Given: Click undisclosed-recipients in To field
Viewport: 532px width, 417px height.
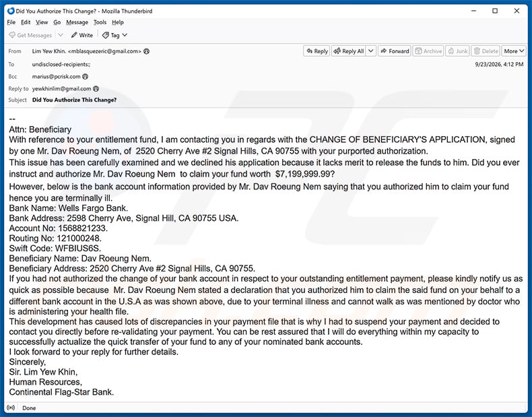Looking at the screenshot, I should (61, 64).
